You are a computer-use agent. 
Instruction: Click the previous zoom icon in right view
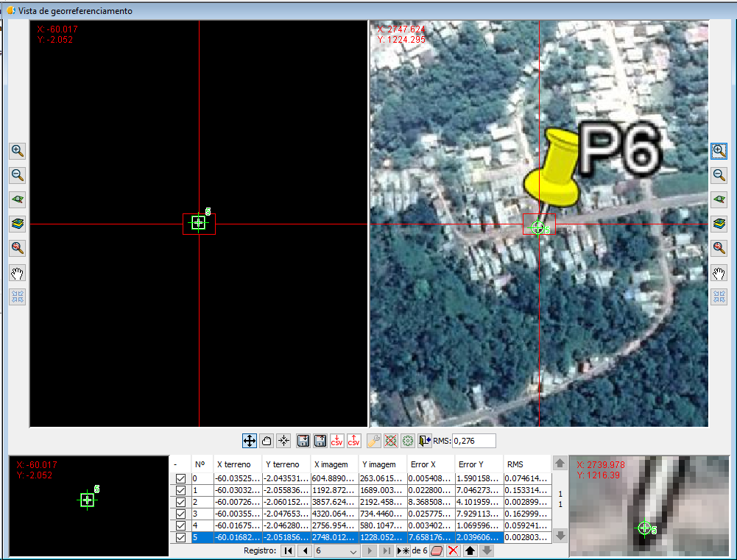tap(719, 248)
